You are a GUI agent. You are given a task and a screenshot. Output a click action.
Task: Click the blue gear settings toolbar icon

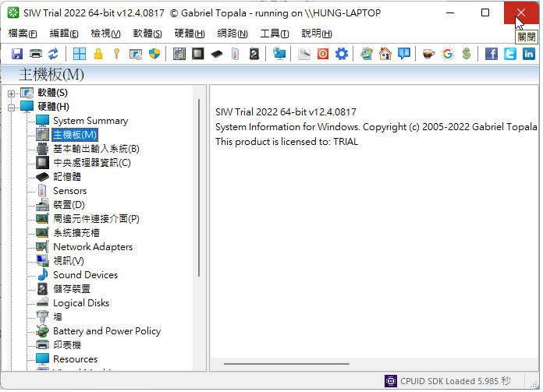(342, 54)
